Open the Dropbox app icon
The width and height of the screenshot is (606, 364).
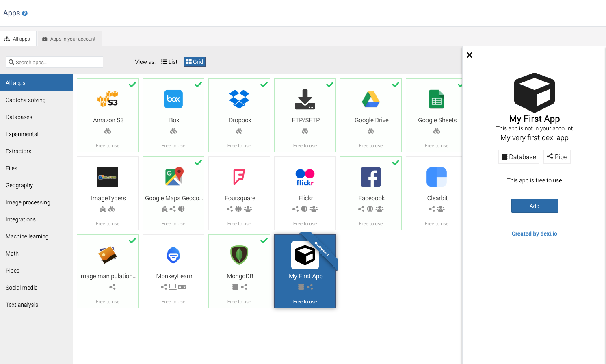coord(239,99)
